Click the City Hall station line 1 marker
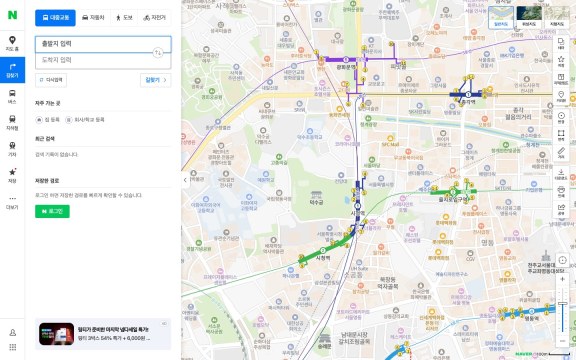The image size is (576, 360). tap(357, 206)
